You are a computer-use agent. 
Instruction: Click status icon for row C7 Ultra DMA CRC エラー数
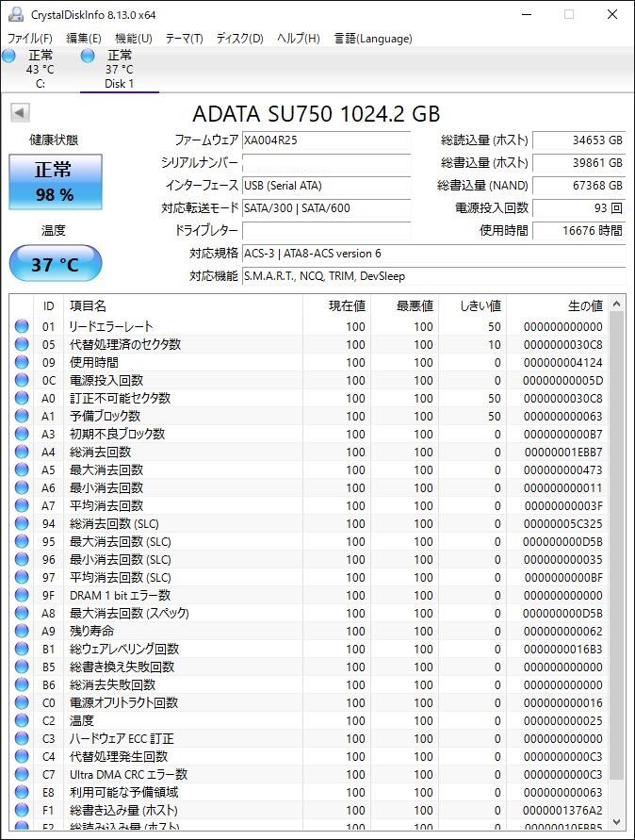[22, 774]
